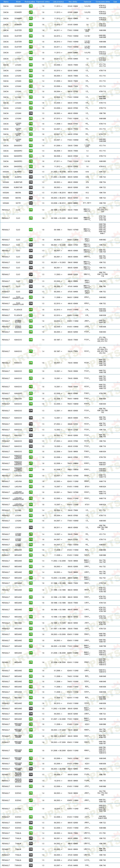120x868 pixels.
Task: Click the CN0_ body cell
Action: click(87, 865)
